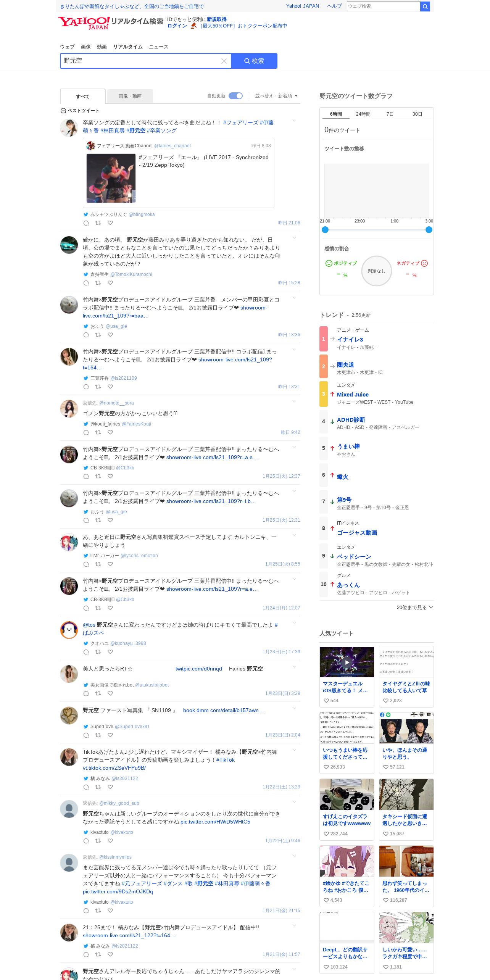Like the @usa_gie tweet posted 昨日 13:36

click(x=110, y=335)
